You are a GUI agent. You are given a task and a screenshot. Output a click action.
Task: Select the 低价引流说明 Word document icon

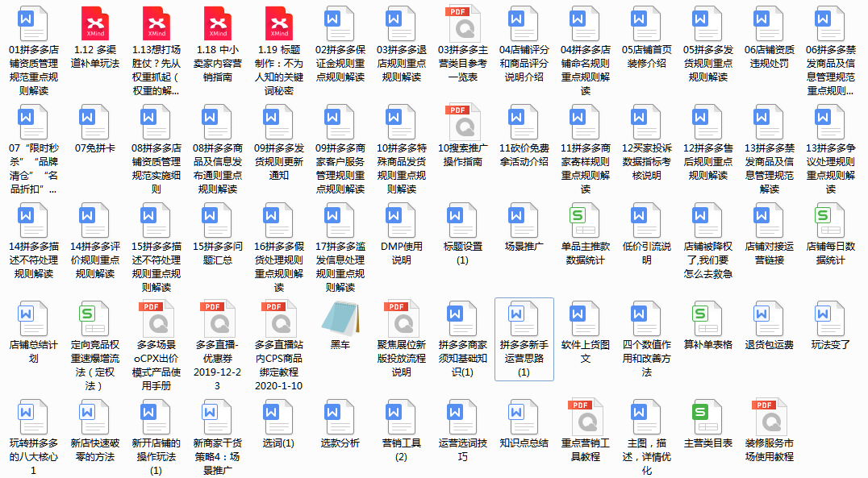(647, 220)
